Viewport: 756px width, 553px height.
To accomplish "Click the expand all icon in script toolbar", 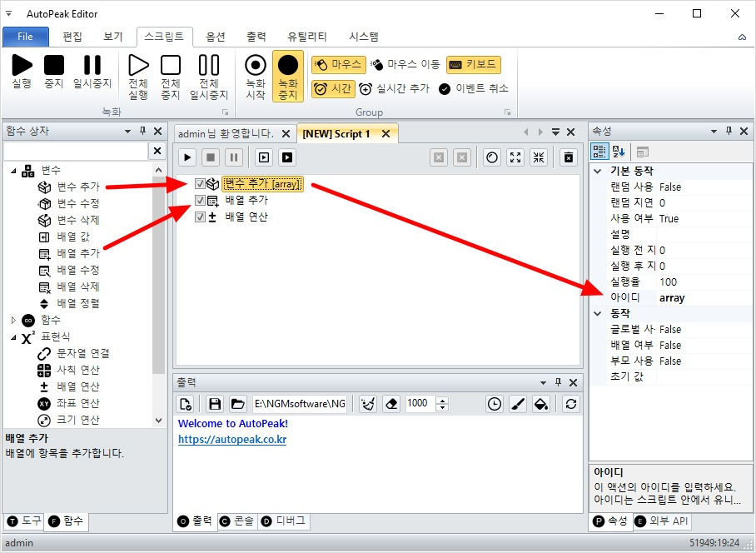I will (515, 157).
